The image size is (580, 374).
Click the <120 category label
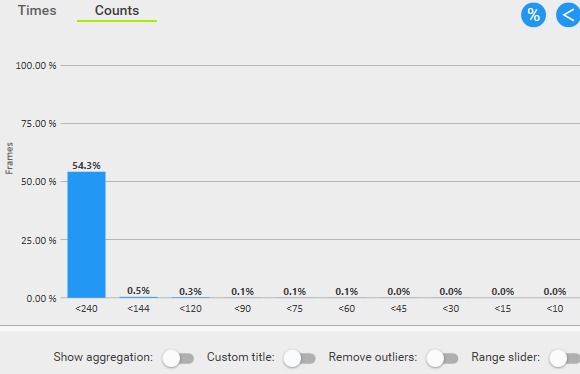coord(190,308)
